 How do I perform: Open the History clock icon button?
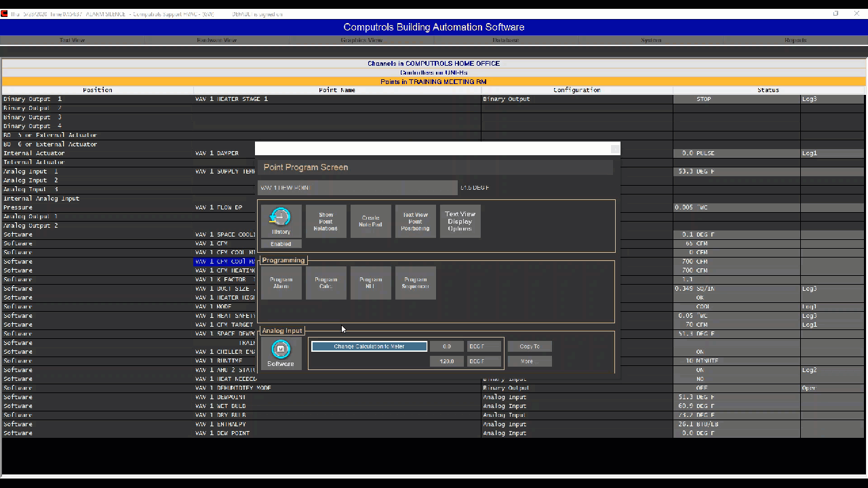(281, 221)
